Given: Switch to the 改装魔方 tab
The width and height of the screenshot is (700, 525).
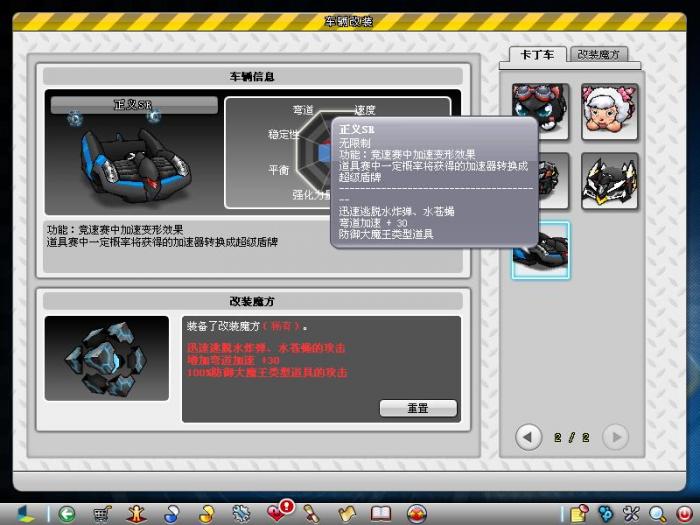Looking at the screenshot, I should (598, 54).
